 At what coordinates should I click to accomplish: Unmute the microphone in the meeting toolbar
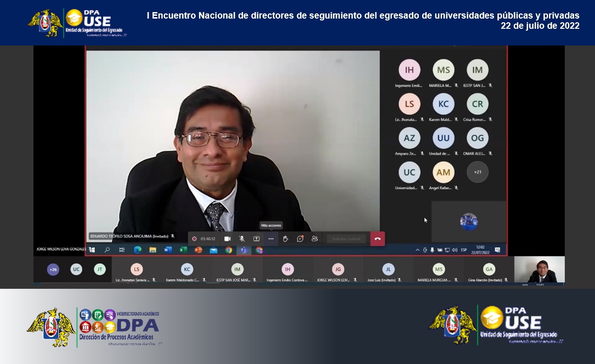[x=242, y=239]
